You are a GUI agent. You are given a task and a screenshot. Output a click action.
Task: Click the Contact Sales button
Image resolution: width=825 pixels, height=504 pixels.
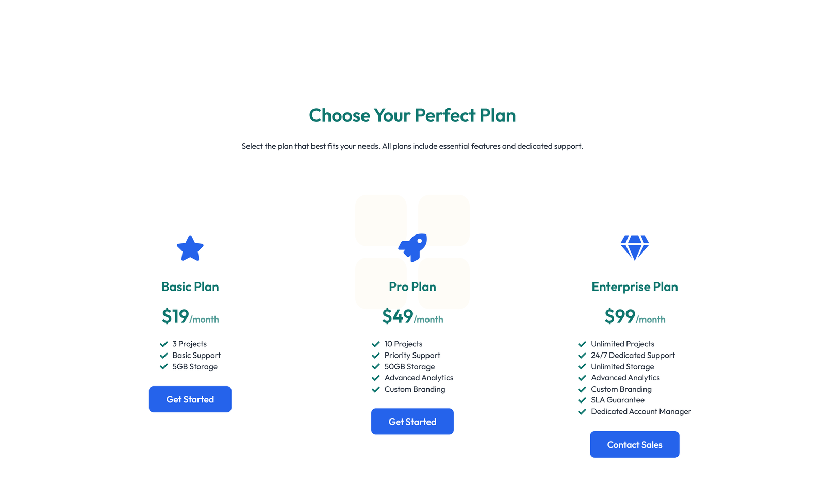point(634,444)
